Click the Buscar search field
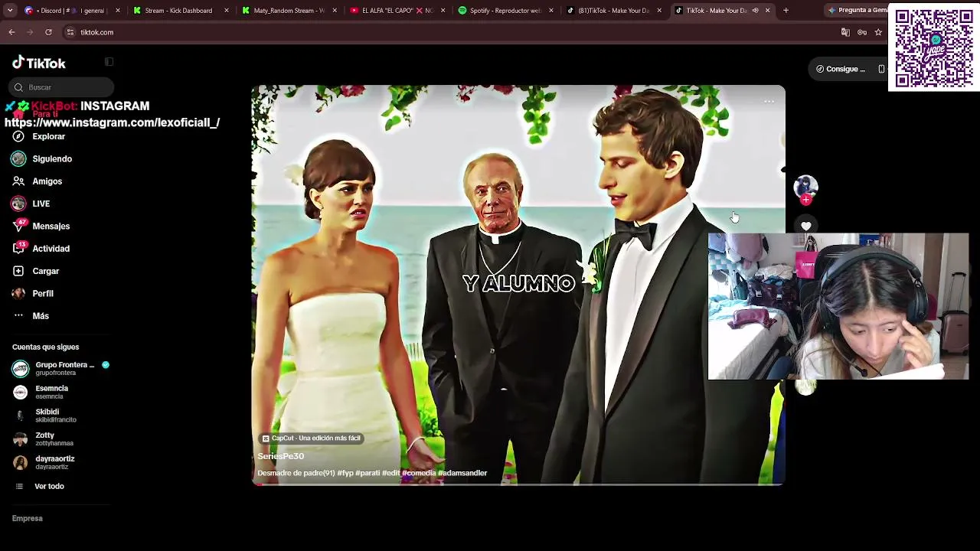This screenshot has width=980, height=551. (63, 87)
